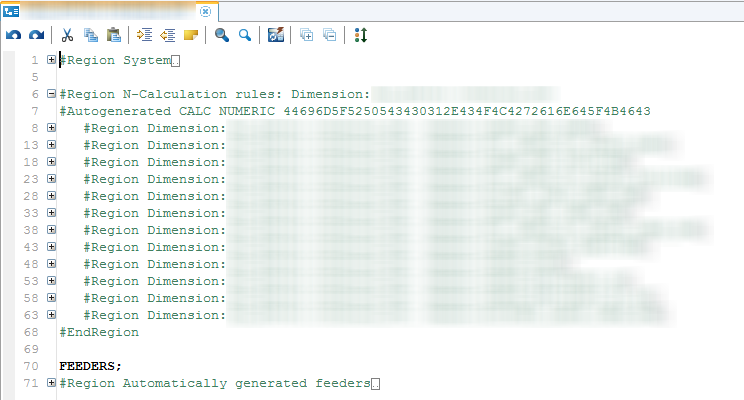Screen dimensions: 744x400
Task: Collapse the N-Calculation rules region
Action: 51,93
